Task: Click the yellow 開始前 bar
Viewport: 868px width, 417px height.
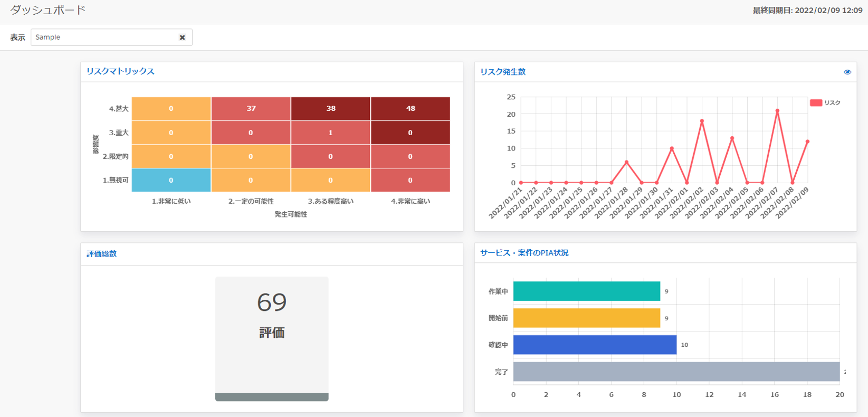Action: [x=586, y=318]
